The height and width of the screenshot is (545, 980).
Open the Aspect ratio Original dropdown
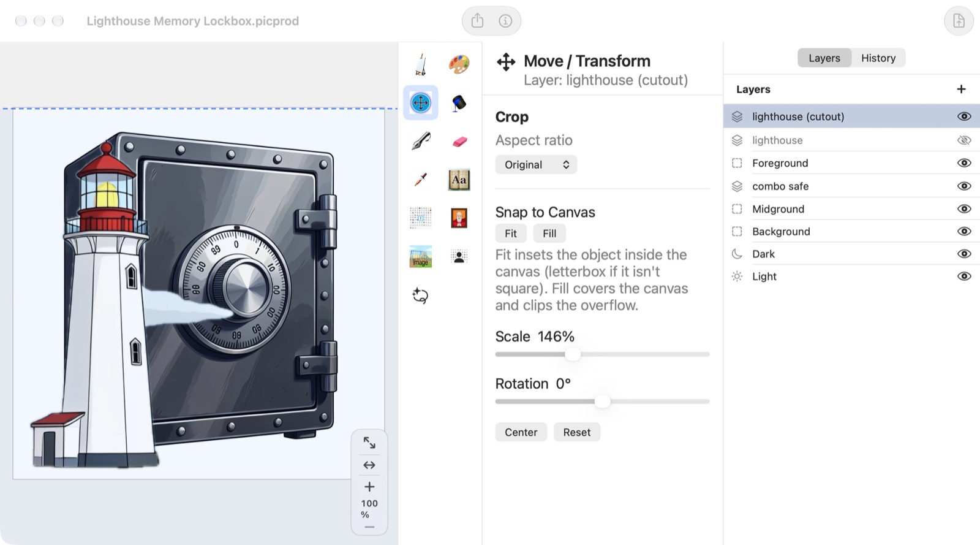[x=537, y=164]
